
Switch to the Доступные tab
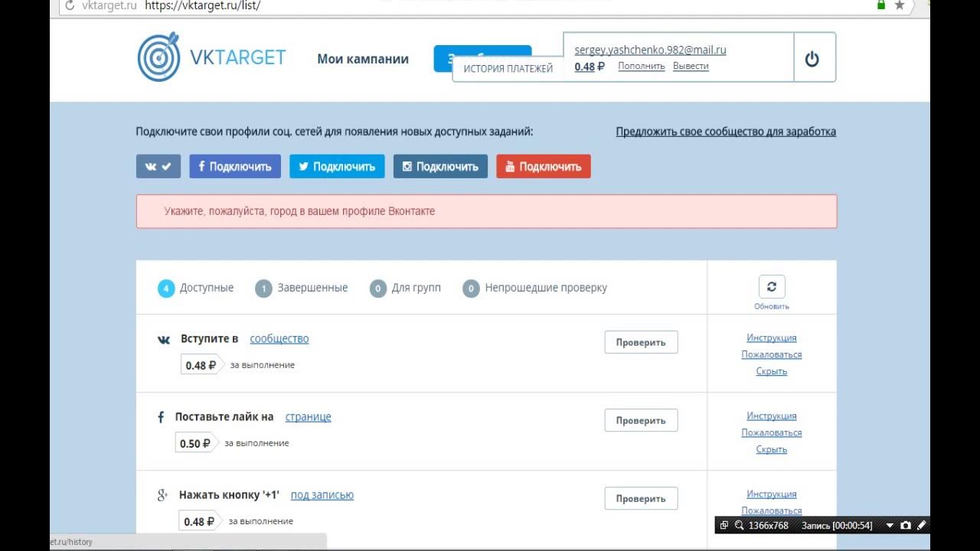(196, 289)
